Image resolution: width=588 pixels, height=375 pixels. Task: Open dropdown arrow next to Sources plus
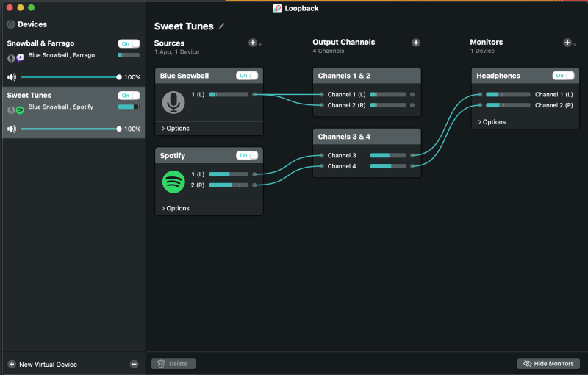[x=260, y=45]
